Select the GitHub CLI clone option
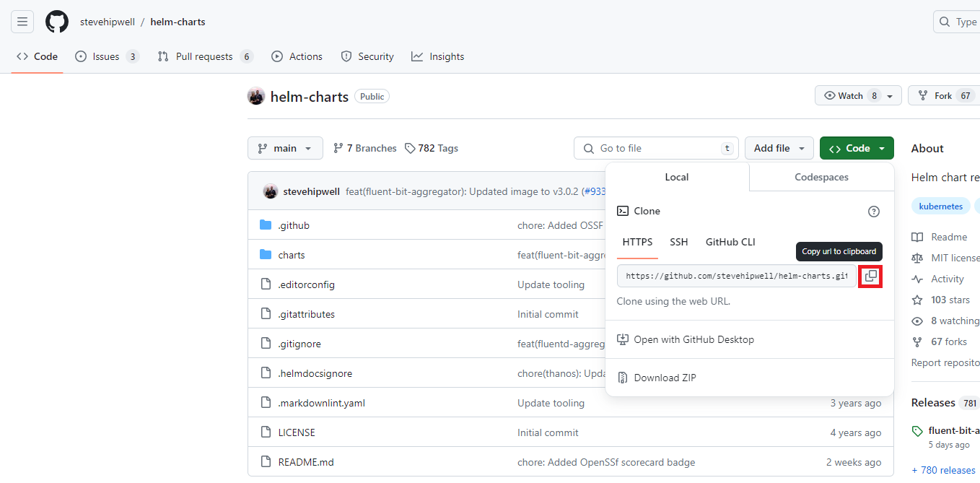 (x=730, y=242)
